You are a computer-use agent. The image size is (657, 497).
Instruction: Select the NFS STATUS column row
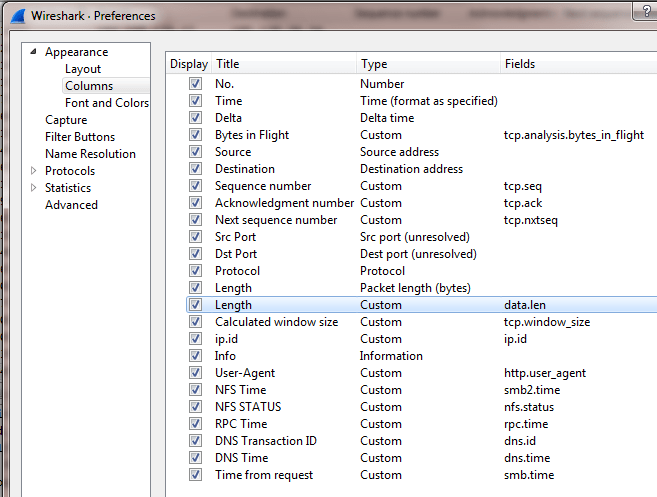click(248, 407)
